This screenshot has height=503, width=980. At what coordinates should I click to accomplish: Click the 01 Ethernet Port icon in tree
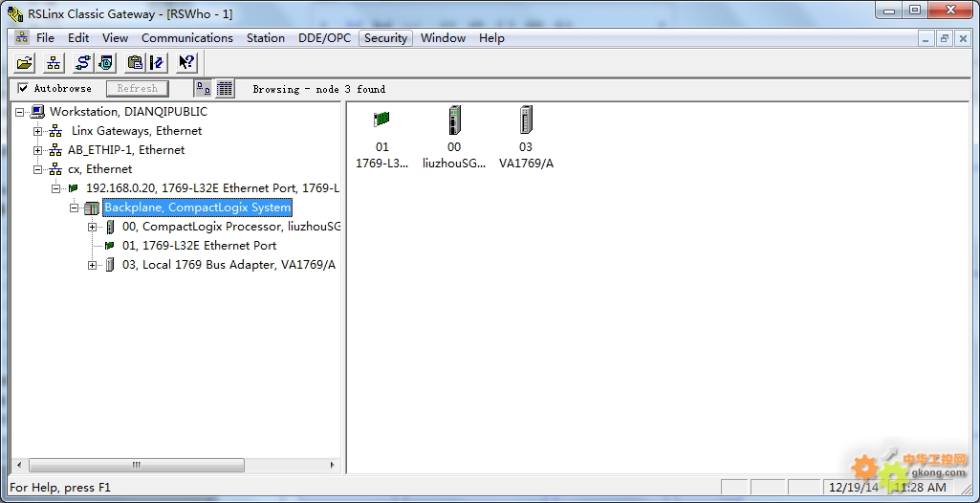110,246
